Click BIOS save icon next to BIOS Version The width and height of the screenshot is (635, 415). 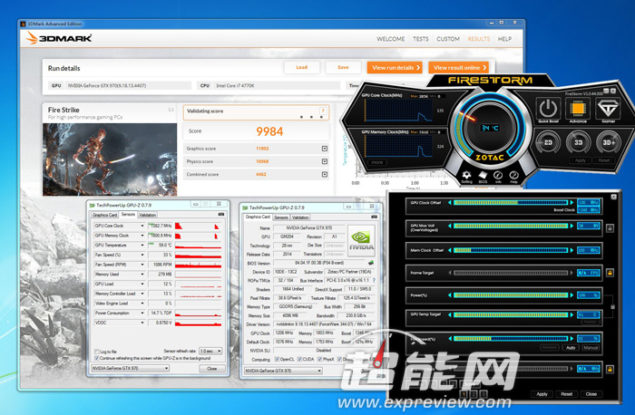pyautogui.click(x=370, y=263)
